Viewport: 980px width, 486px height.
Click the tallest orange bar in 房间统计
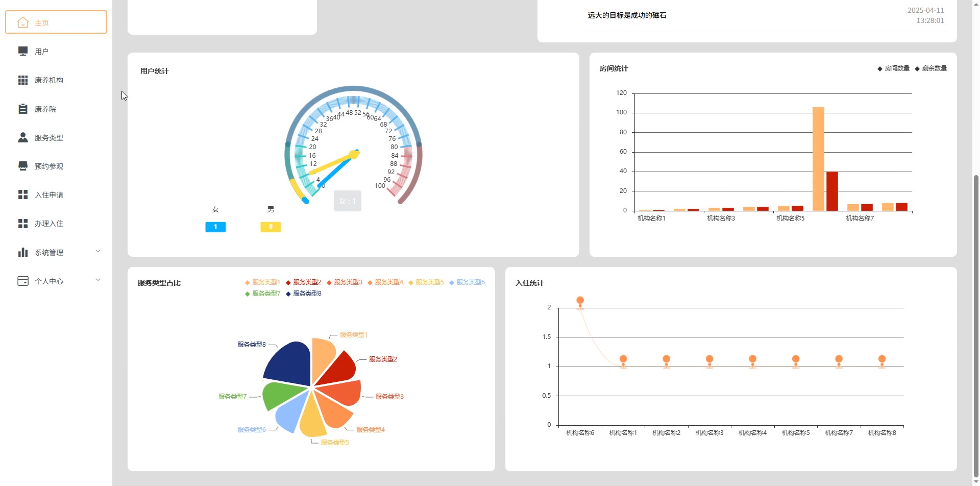tap(818, 159)
